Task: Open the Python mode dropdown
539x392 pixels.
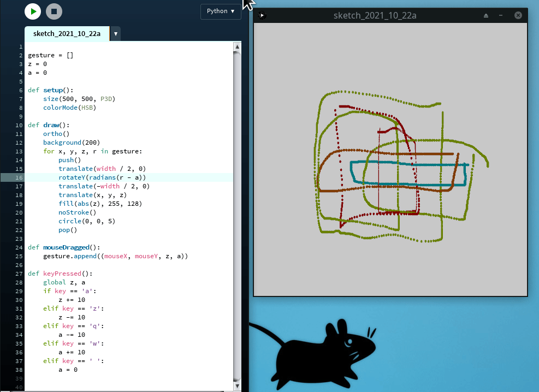Action: coord(221,11)
